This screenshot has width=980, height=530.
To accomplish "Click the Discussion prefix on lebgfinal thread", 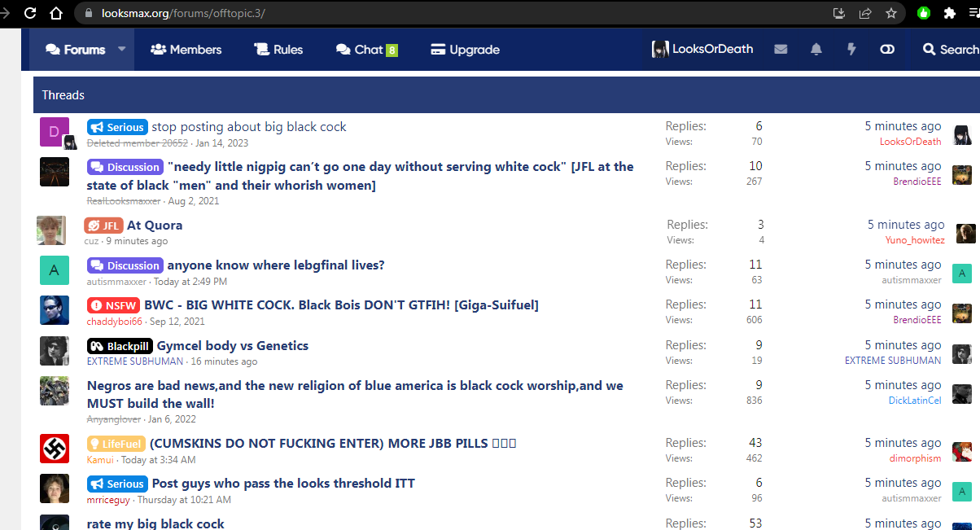I will (125, 265).
